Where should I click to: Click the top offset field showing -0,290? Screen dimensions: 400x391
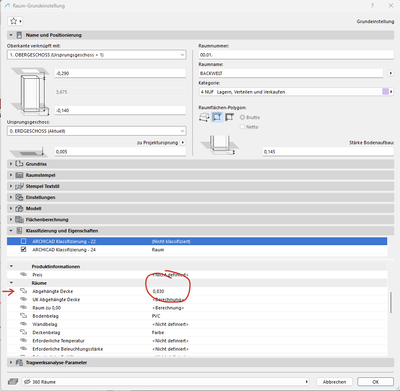120,73
